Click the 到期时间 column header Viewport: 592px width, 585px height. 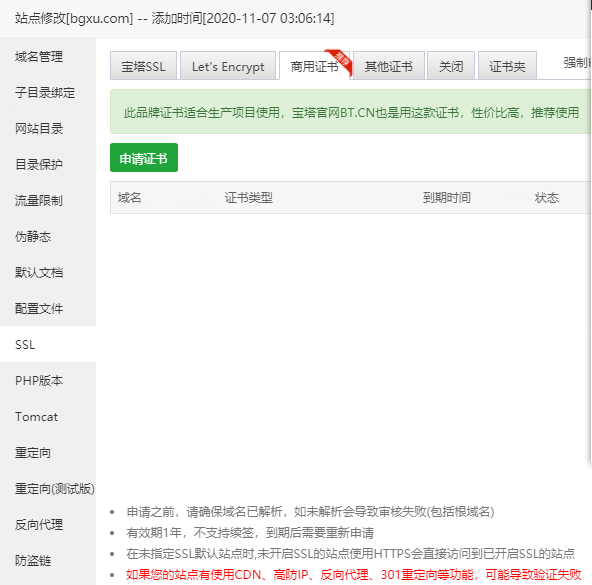446,198
